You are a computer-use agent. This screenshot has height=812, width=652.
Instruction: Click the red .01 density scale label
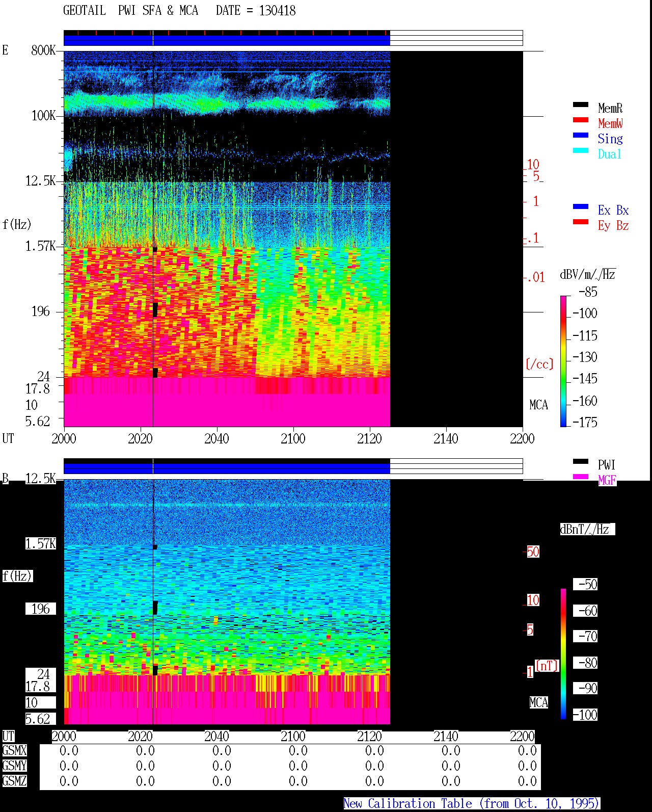pos(535,277)
